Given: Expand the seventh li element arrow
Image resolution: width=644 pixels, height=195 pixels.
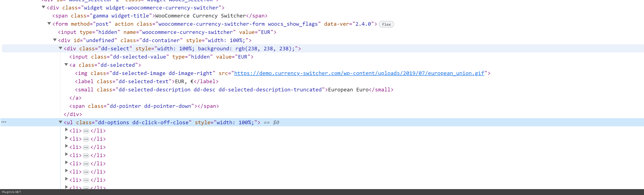Looking at the screenshot, I should click(x=67, y=179).
